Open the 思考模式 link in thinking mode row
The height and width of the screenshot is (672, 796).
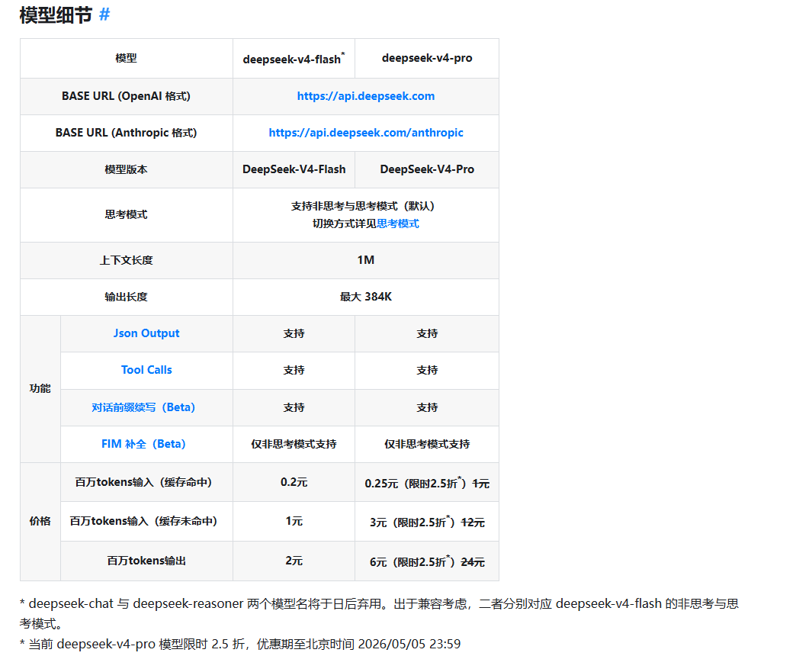click(398, 223)
